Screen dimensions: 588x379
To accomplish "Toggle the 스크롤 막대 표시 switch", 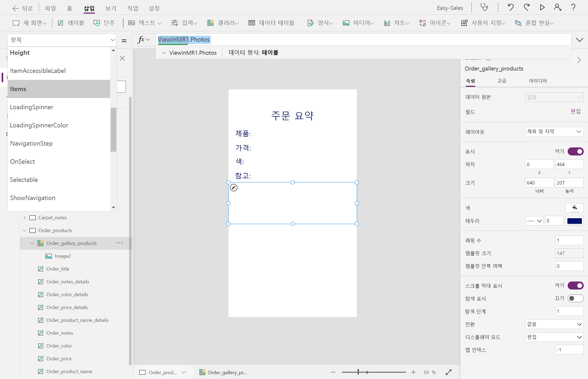I will (575, 286).
